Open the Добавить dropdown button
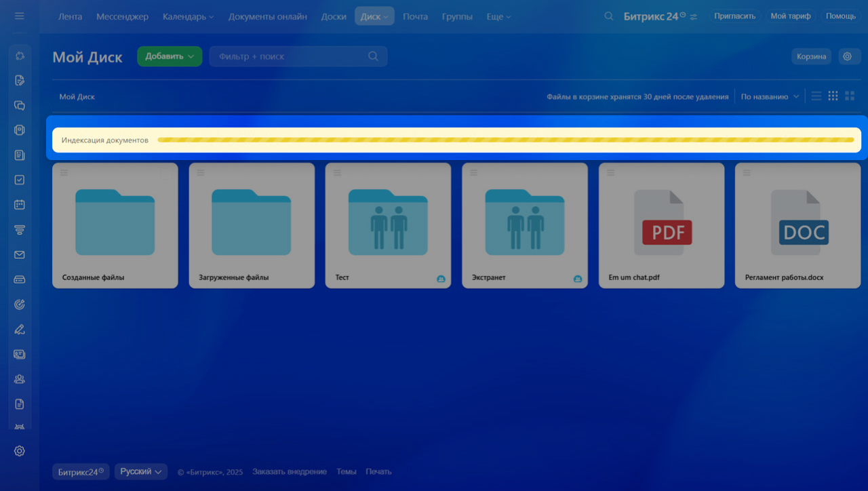Image resolution: width=868 pixels, height=491 pixels. [x=170, y=56]
